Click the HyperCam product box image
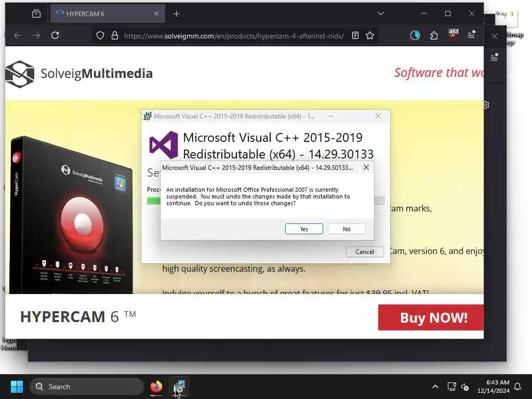Viewport: 532px width, 399px height. [71, 215]
